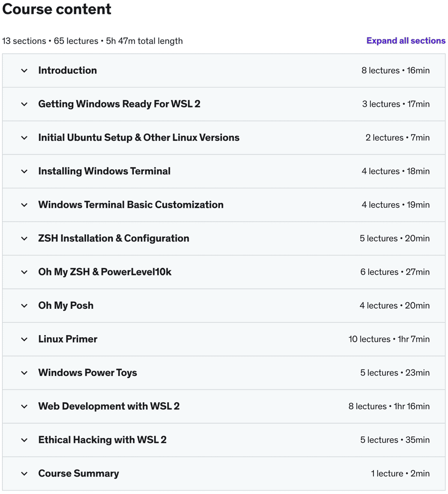
Task: Expand chevron for Oh My Posh
Action: point(24,306)
